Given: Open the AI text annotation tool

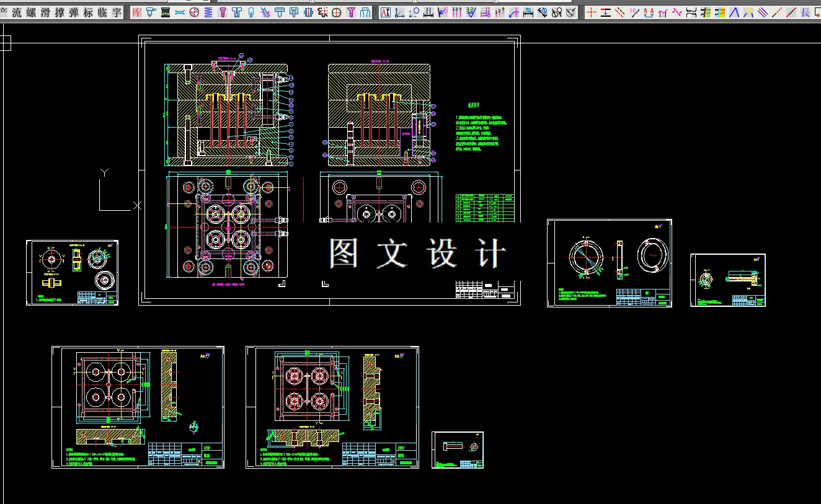Looking at the screenshot, I should pos(386,12).
